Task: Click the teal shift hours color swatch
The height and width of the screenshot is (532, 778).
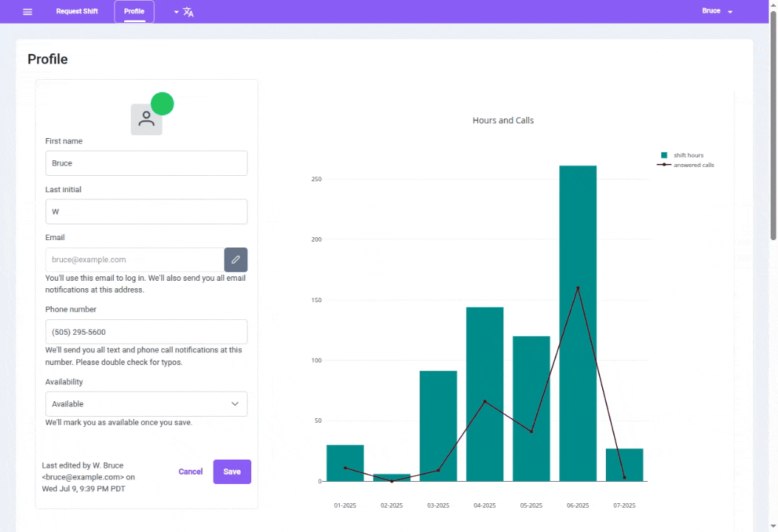Action: tap(664, 155)
